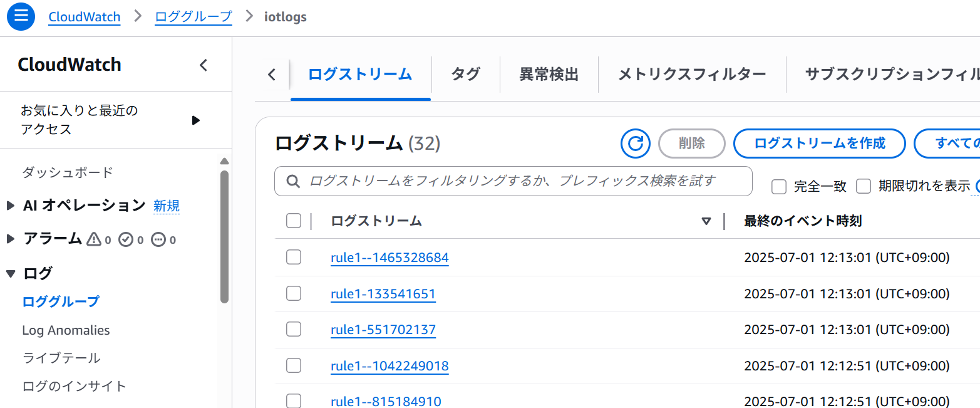Click the OK check-circle alarm icon
Image resolution: width=980 pixels, height=408 pixels.
pyautogui.click(x=126, y=239)
